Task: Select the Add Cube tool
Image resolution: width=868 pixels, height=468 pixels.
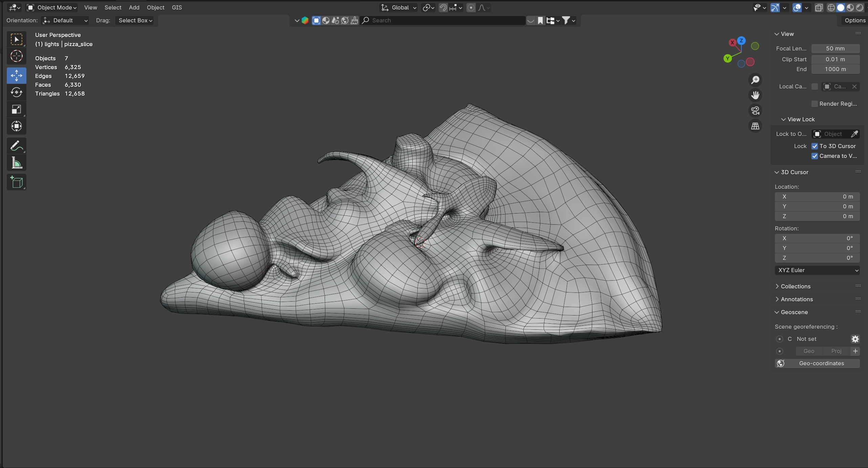Action: click(x=16, y=182)
